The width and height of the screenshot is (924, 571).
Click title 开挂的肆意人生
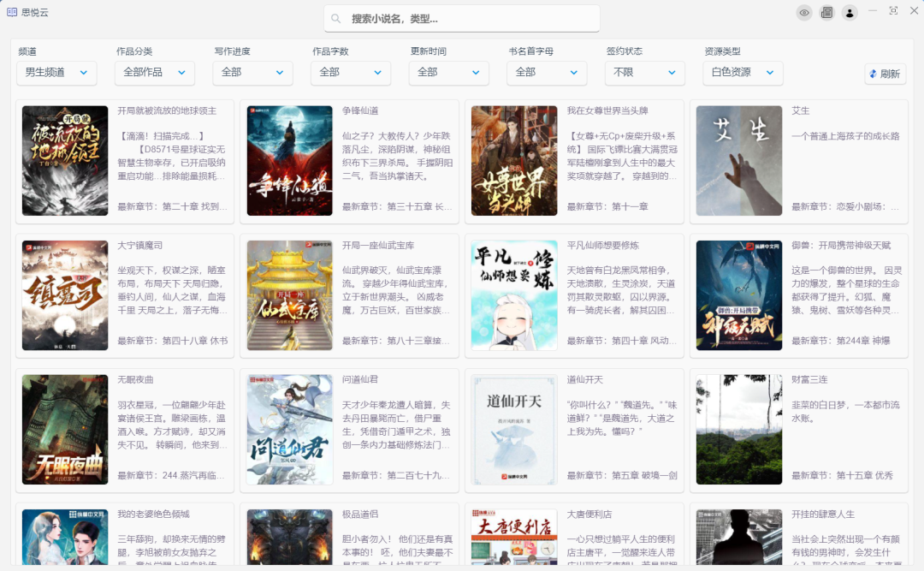coord(823,514)
